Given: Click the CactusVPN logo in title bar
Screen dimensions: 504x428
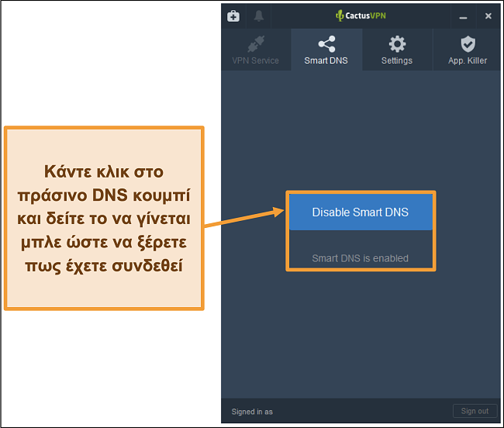Looking at the screenshot, I should [x=361, y=16].
